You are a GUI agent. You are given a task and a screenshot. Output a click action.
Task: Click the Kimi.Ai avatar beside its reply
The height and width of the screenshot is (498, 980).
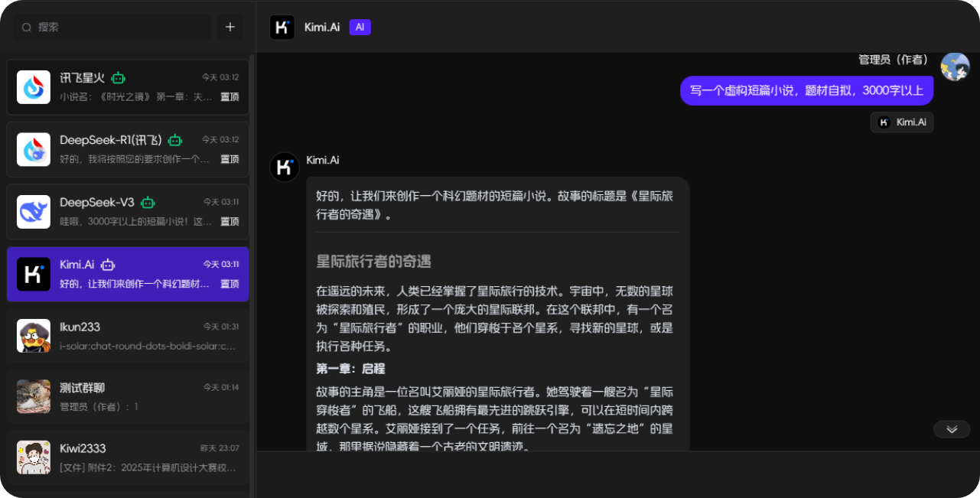point(285,167)
